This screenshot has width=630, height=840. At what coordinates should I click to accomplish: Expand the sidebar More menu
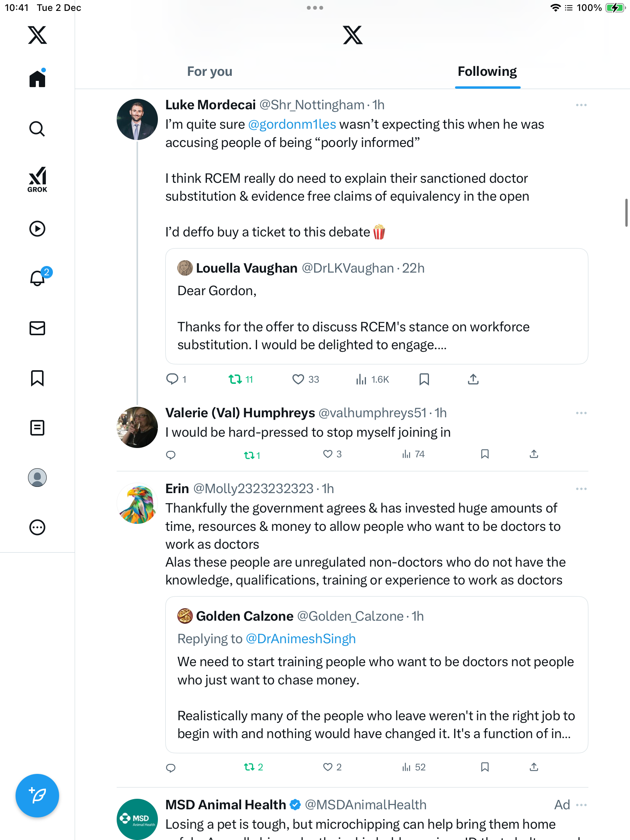pos(37,527)
